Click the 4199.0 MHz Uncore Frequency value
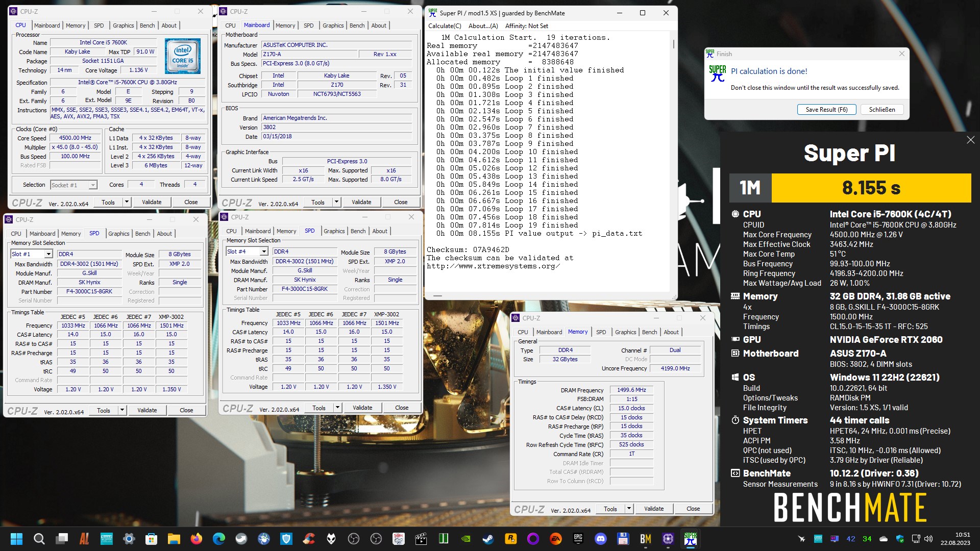Screen dimensions: 980x551 pyautogui.click(x=675, y=368)
